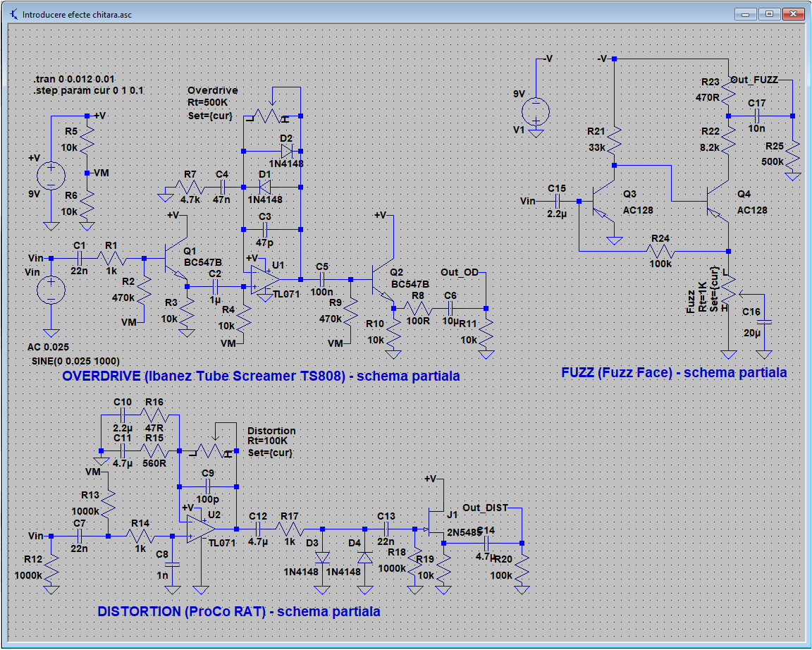The width and height of the screenshot is (812, 650).
Task: Click the FUZZ Fuzz Face title text
Action: (675, 372)
